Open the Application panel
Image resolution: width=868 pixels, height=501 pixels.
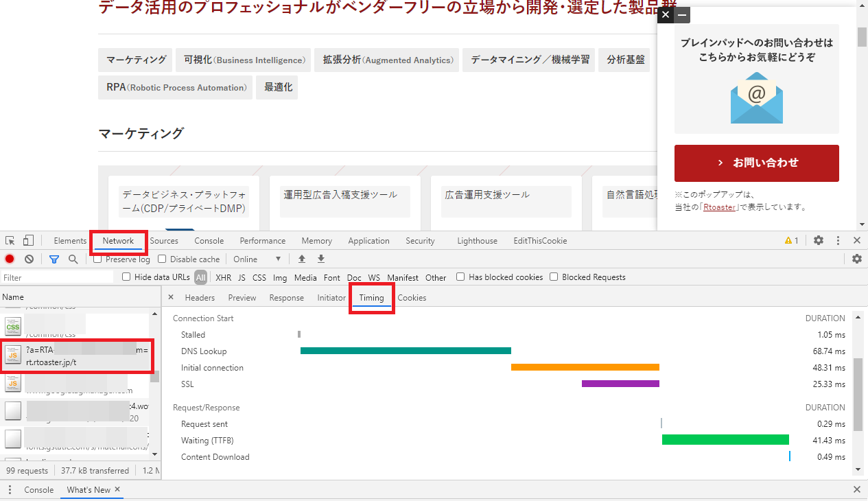(x=368, y=241)
